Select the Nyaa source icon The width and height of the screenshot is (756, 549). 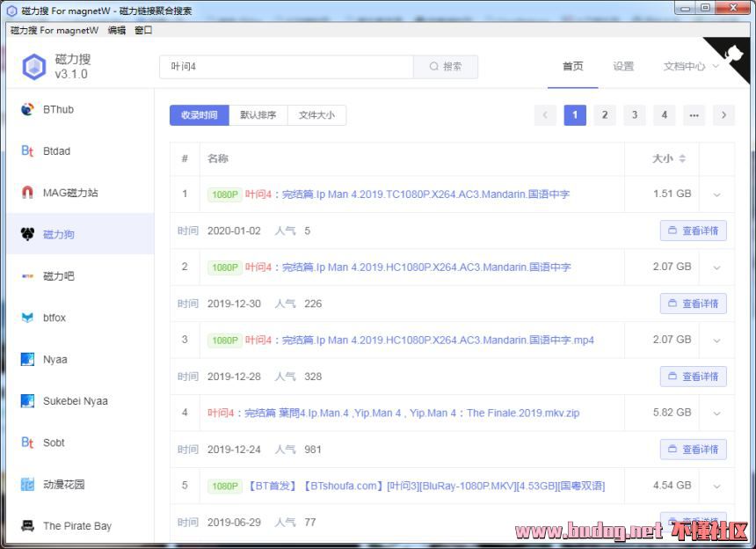coord(27,360)
